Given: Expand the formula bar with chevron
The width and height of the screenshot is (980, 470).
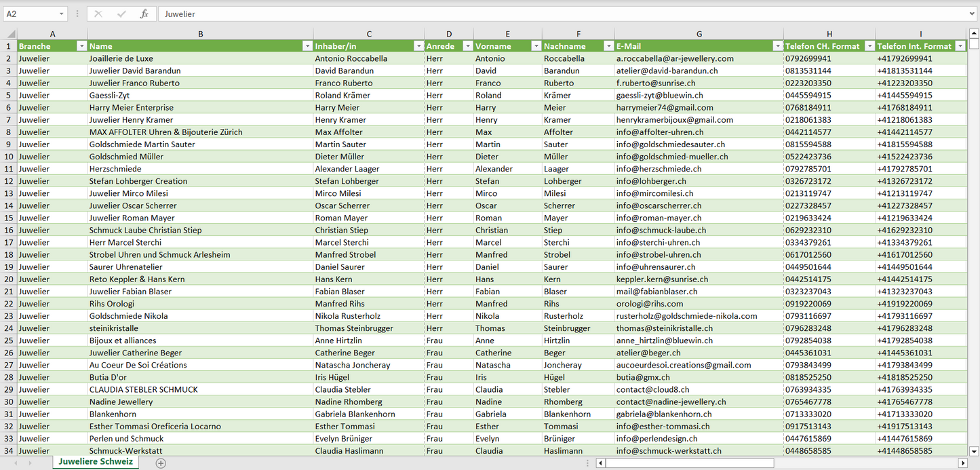Looking at the screenshot, I should 973,14.
